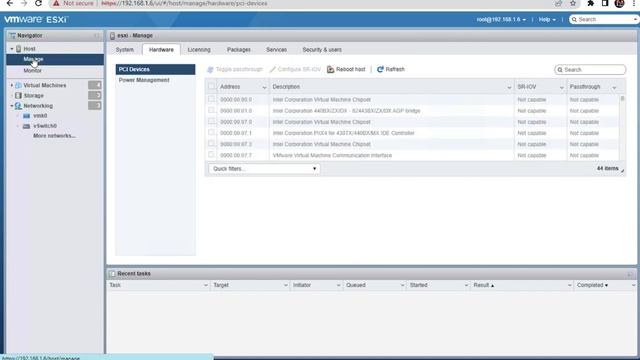Check the box for device 0000:00:01.0
This screenshot has width=640, height=360.
pyautogui.click(x=211, y=110)
